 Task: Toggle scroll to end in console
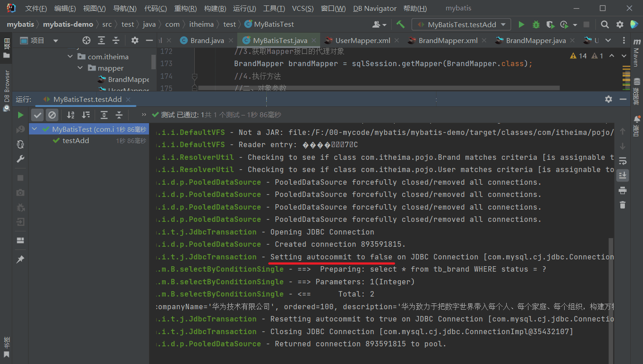(x=623, y=175)
